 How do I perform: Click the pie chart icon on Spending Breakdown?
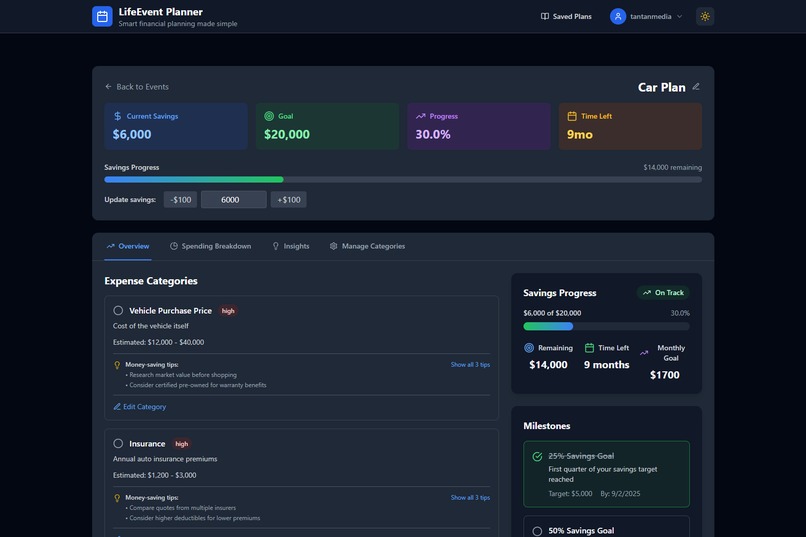174,246
